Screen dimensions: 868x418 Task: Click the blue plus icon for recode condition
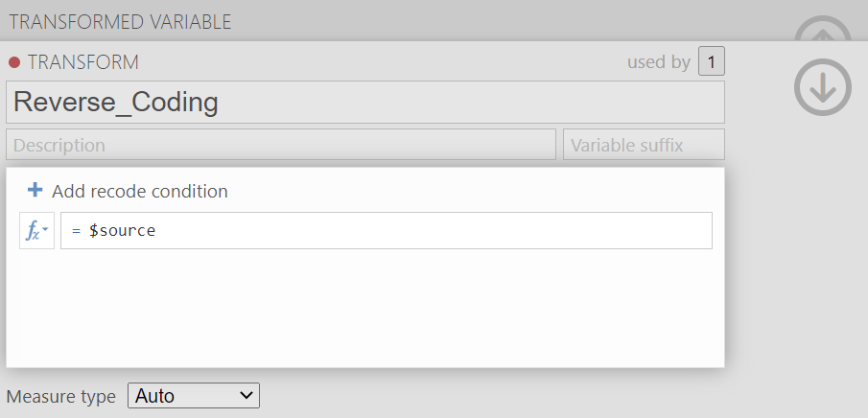pyautogui.click(x=35, y=191)
